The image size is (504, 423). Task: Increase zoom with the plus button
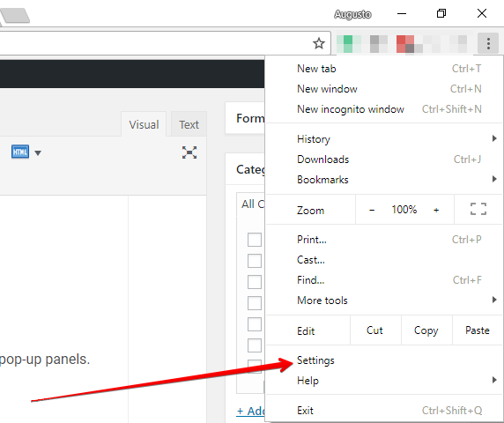pos(436,210)
